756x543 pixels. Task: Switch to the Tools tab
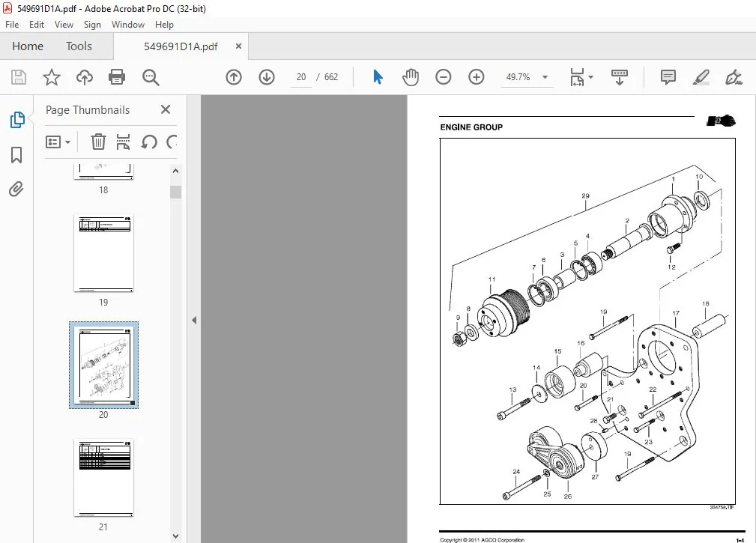(79, 46)
